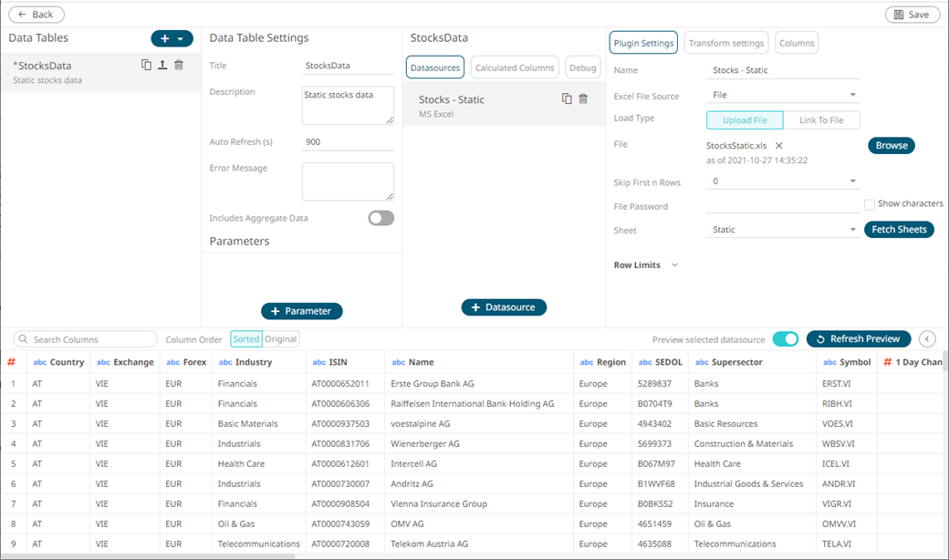Open the add data table dropdown button
949x560 pixels.
pyautogui.click(x=172, y=38)
